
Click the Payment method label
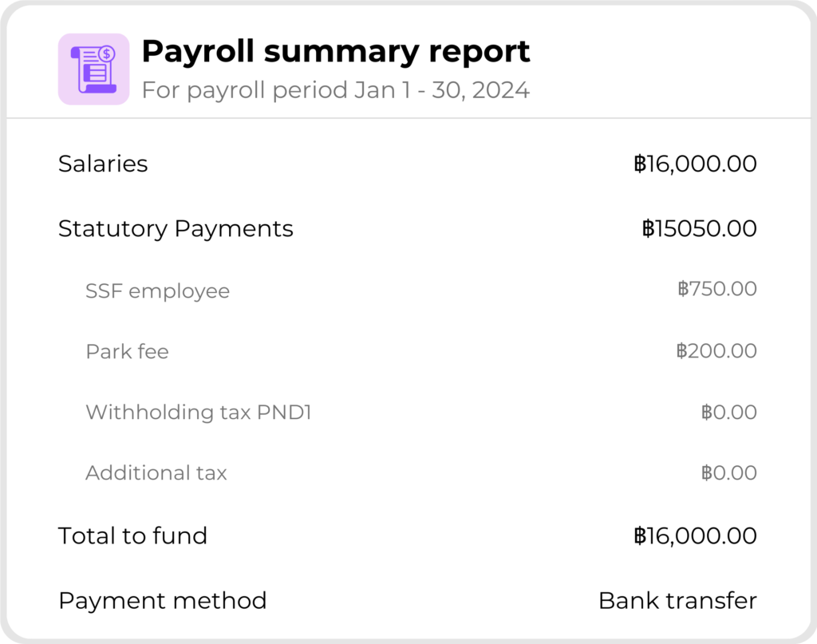click(x=162, y=600)
